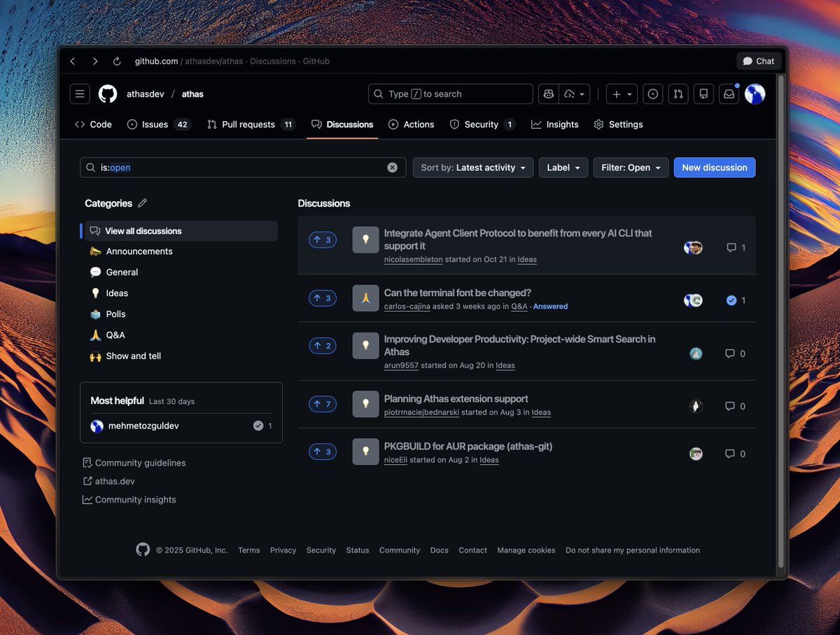Screen dimensions: 840x635
Task: Click the answered checkmark count on terminal font row
Action: point(736,300)
